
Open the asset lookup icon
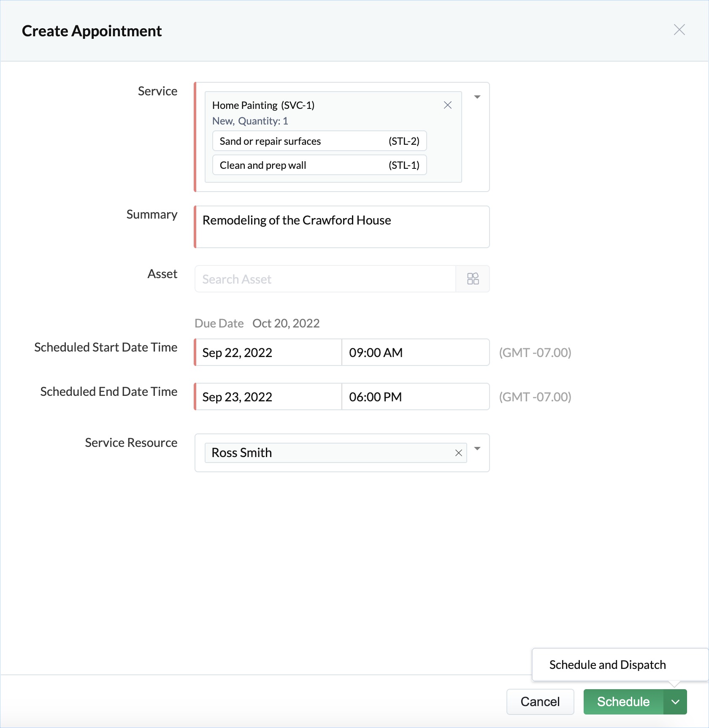(x=473, y=279)
